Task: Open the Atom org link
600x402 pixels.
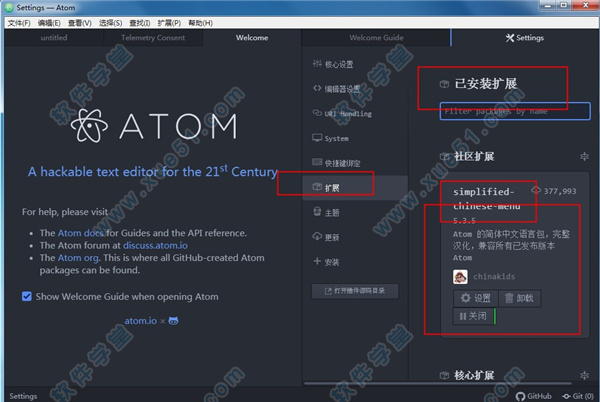Action: (78, 258)
